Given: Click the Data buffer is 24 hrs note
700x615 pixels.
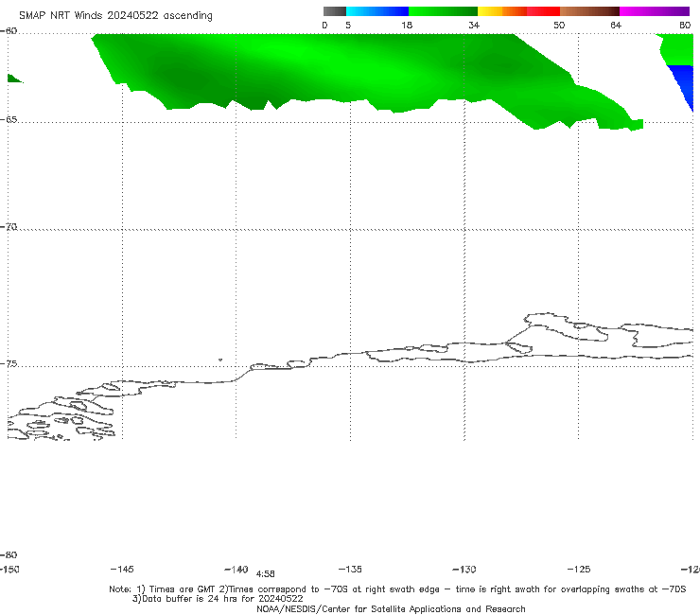Looking at the screenshot, I should tap(218, 599).
